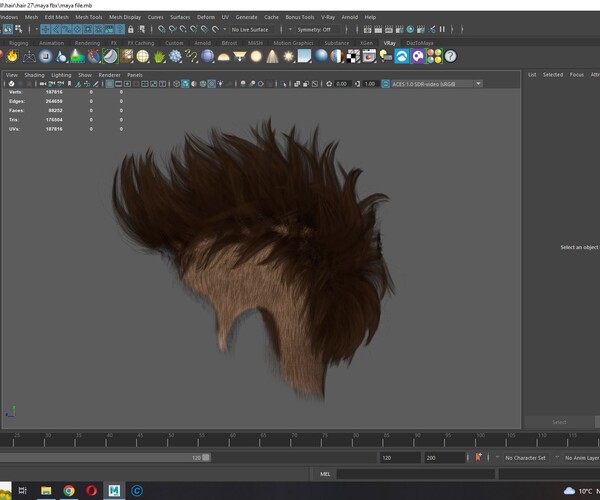Click the playback end time 120 field
This screenshot has height=500, width=600.
point(399,458)
